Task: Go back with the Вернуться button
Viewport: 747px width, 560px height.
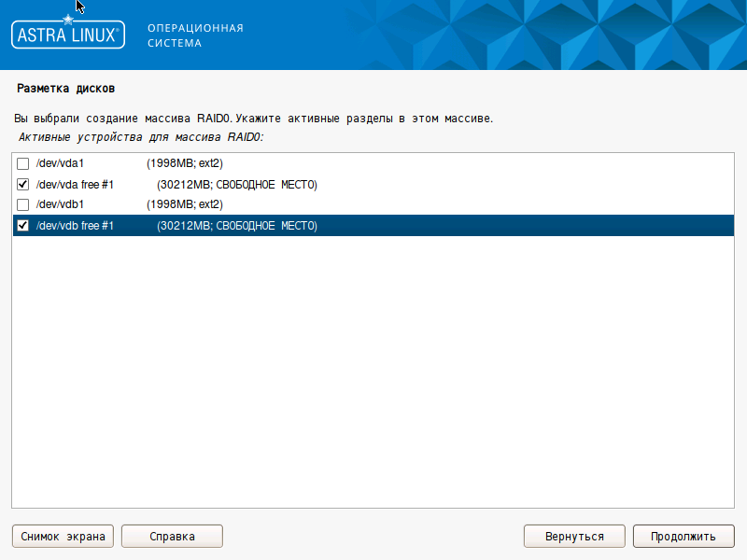Action: 573,537
